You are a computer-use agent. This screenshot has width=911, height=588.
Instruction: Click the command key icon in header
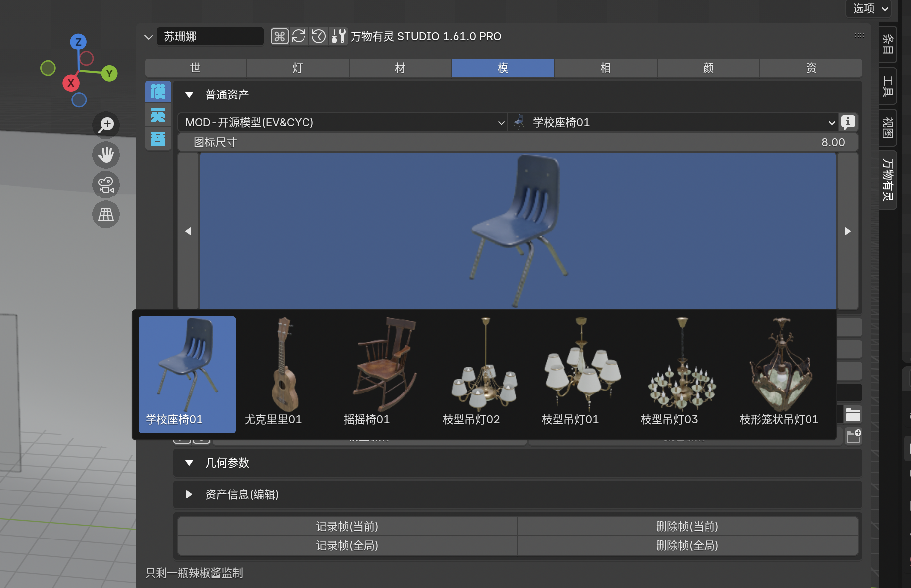click(279, 36)
